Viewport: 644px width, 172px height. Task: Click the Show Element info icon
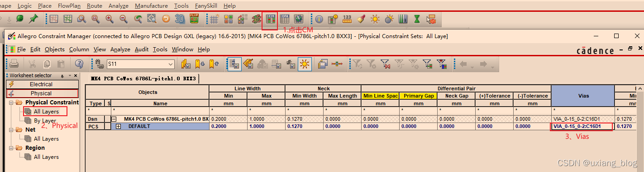pyautogui.click(x=319, y=19)
